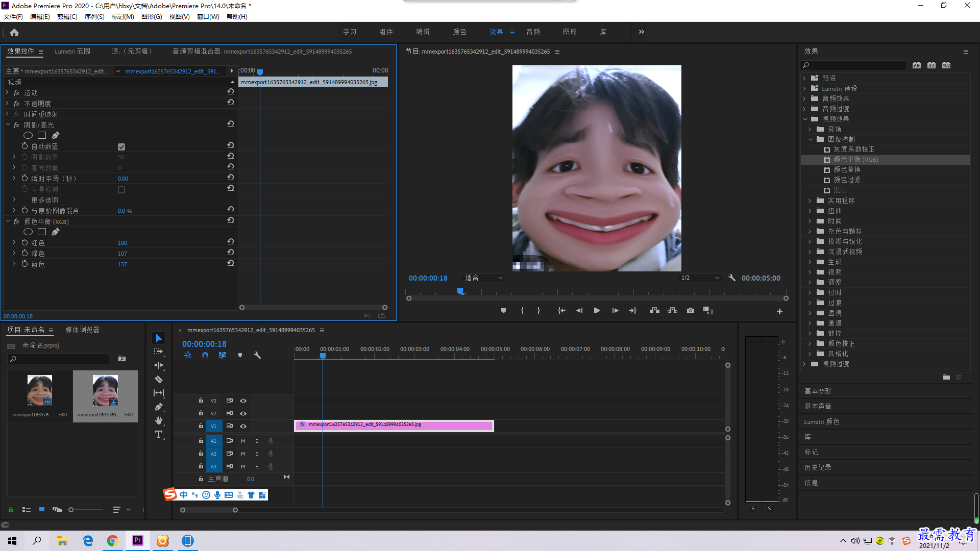Go to Out point
Screen dimensions: 980x551
coord(632,311)
